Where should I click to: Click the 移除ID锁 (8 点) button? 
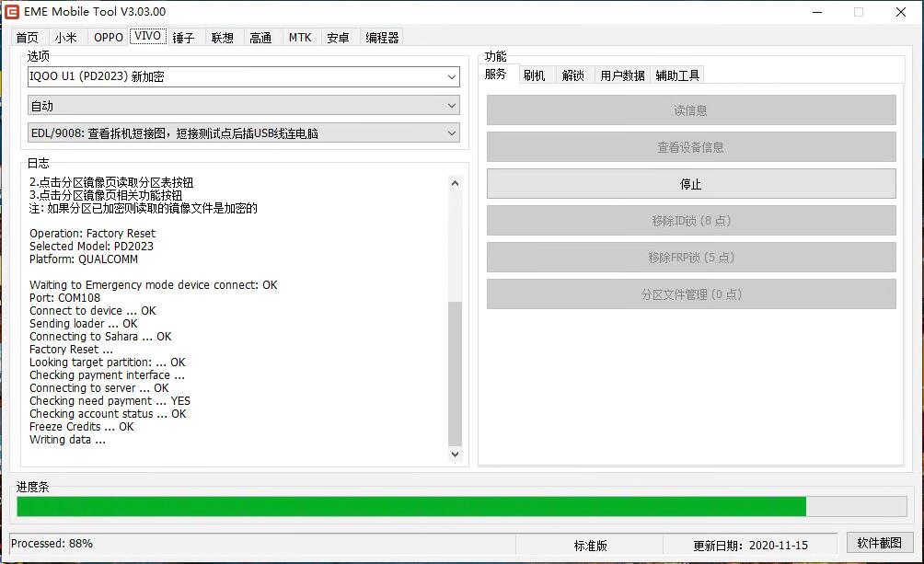[691, 221]
